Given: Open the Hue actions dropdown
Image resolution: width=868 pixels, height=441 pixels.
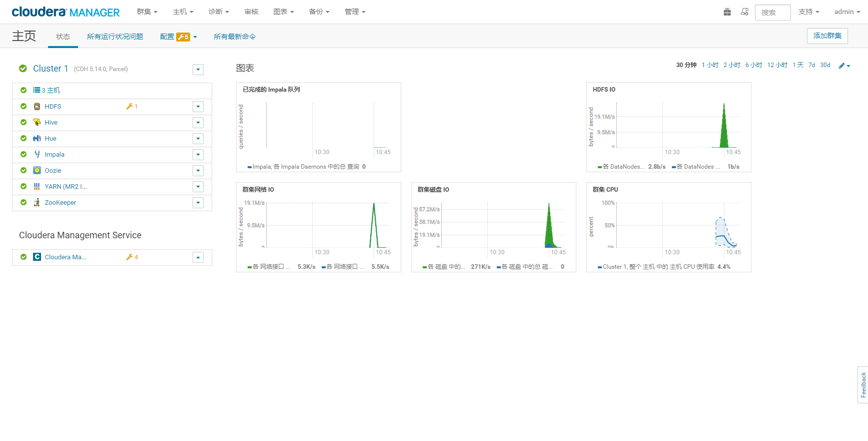Looking at the screenshot, I should [x=198, y=139].
